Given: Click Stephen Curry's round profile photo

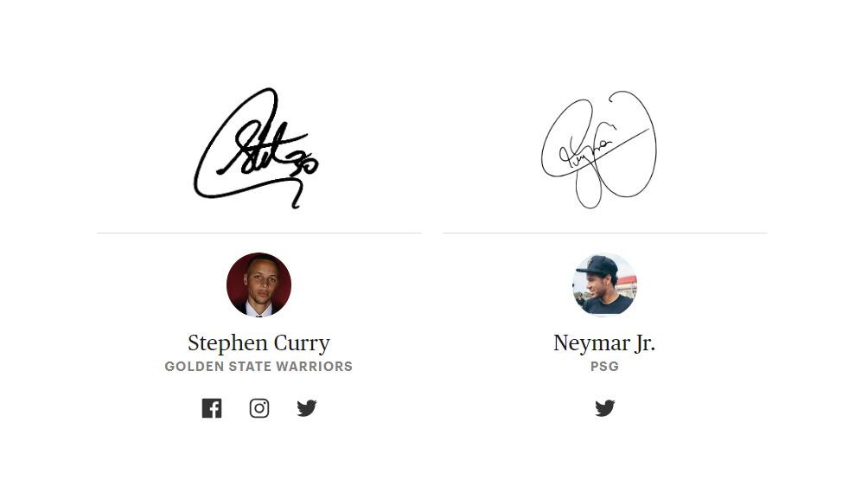Looking at the screenshot, I should 258,285.
